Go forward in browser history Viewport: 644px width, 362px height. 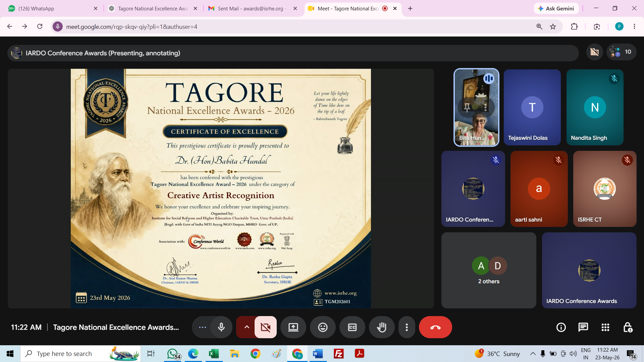24,26
